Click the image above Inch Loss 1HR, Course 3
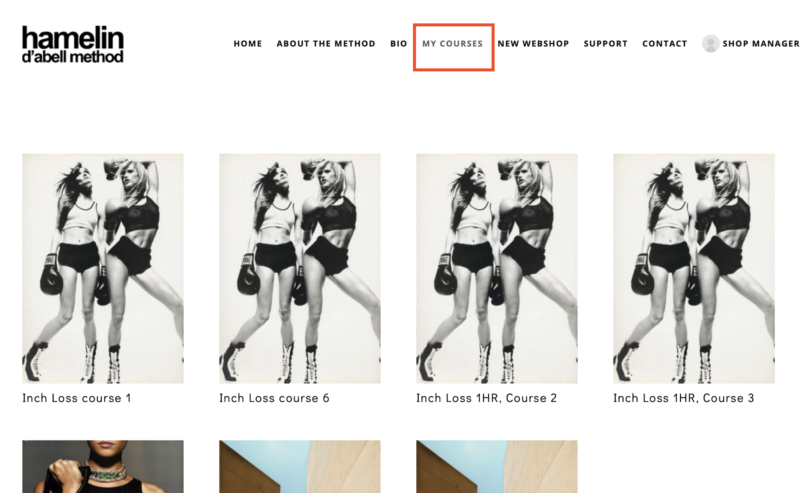The width and height of the screenshot is (800, 493). click(693, 268)
